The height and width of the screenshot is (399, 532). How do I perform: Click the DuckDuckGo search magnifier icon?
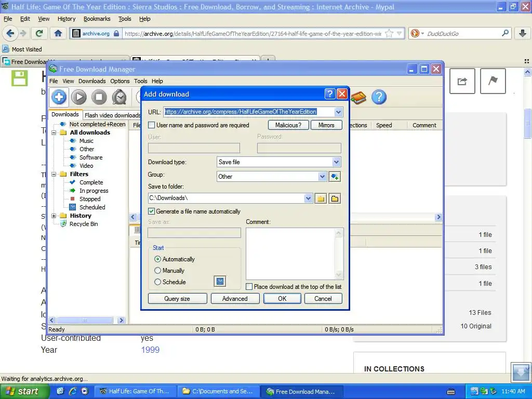(x=505, y=33)
